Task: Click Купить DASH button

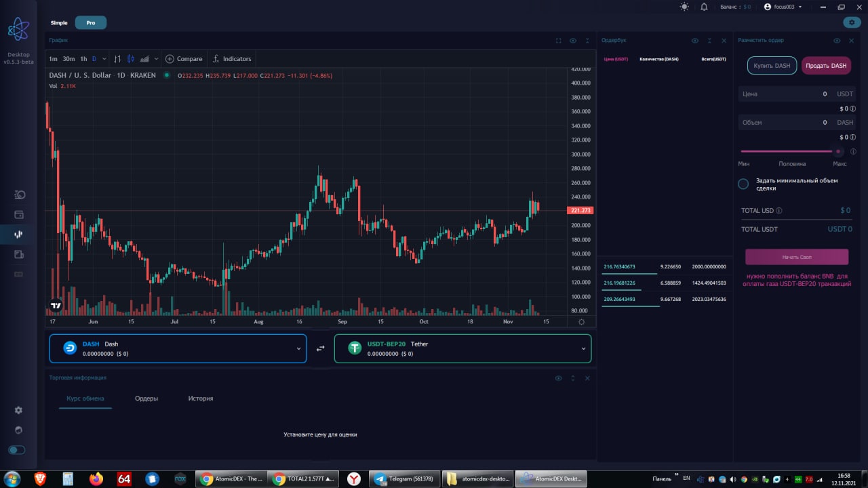Action: coord(772,66)
